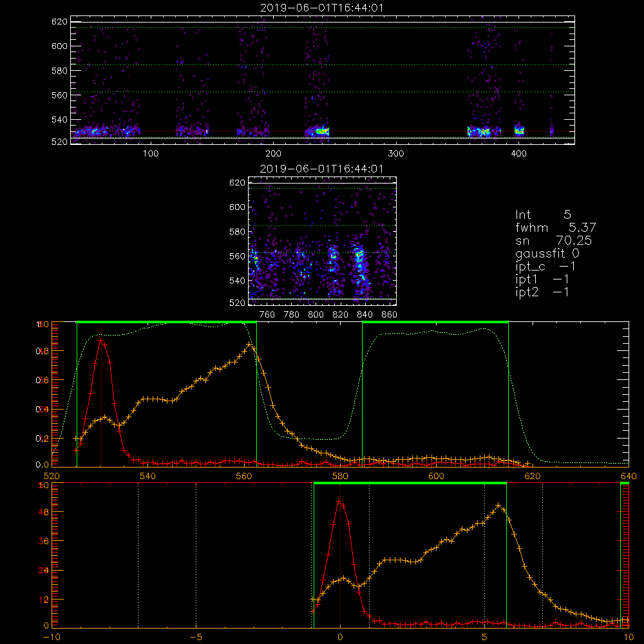Click the bright blob near 400 in top spectrogram
This screenshot has height=644, width=644.
click(x=520, y=131)
